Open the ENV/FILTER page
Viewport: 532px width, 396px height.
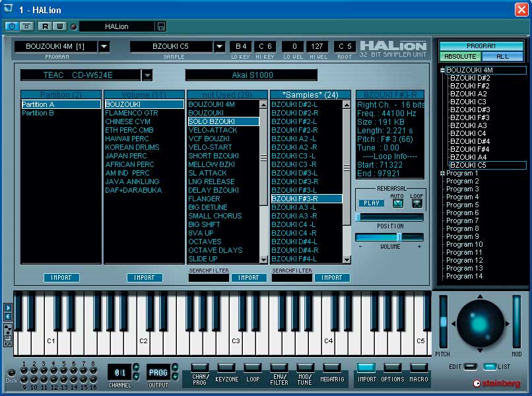click(279, 368)
